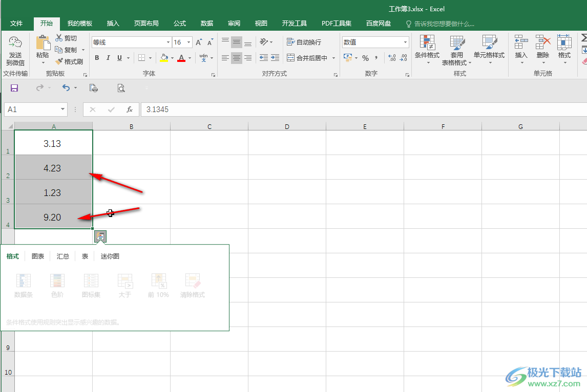The height and width of the screenshot is (392, 587).
Task: Toggle italic formatting
Action: click(x=108, y=58)
